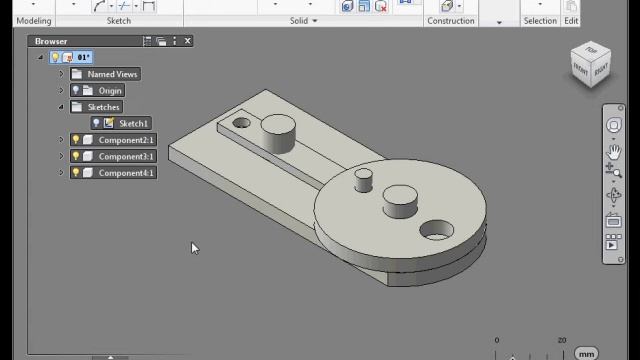Select the trim sketch tool icon
Screen dimensions: 640x360
(x=124, y=6)
